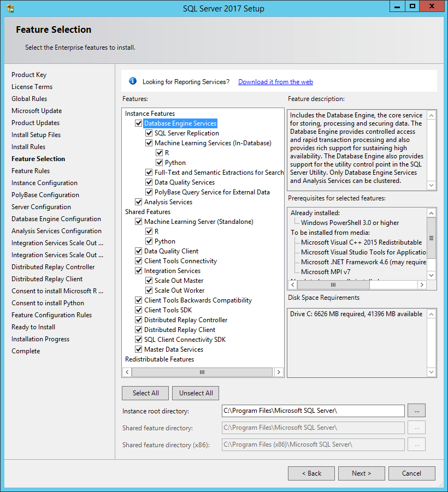Open the Product Key step in sidebar
Image resolution: width=448 pixels, height=492 pixels.
click(x=29, y=75)
